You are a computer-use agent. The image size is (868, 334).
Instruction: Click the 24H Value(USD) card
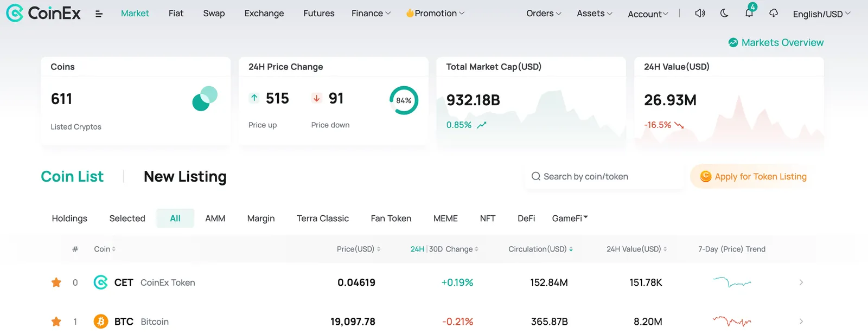(729, 102)
